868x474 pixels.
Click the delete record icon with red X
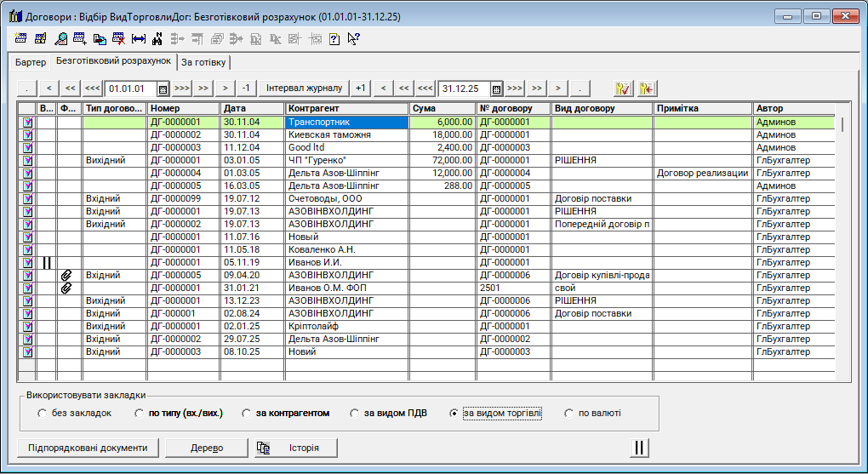click(x=119, y=38)
